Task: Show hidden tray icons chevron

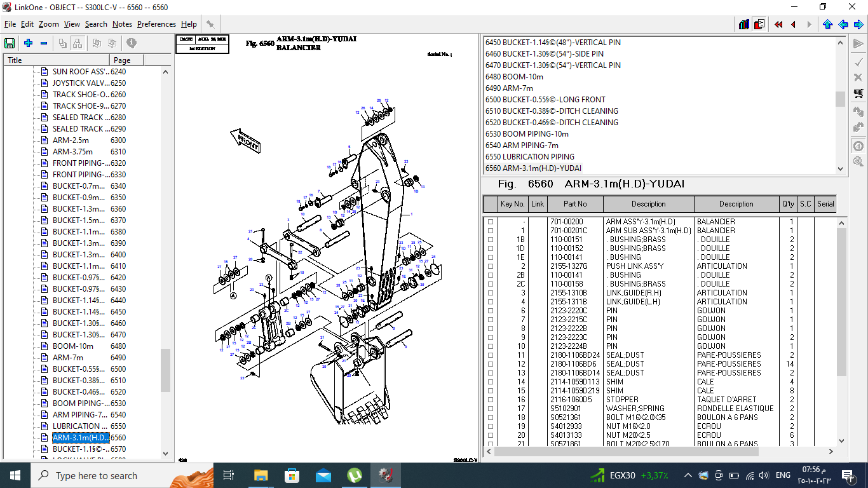Action: [688, 475]
